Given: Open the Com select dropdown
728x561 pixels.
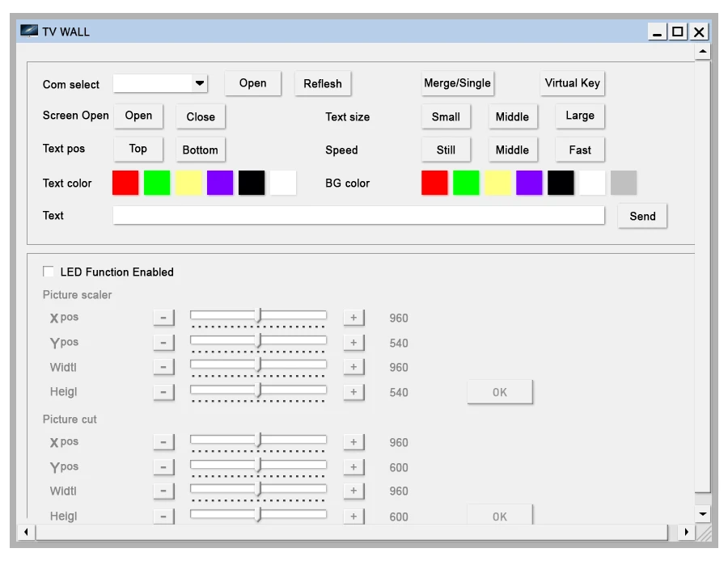Looking at the screenshot, I should (199, 83).
